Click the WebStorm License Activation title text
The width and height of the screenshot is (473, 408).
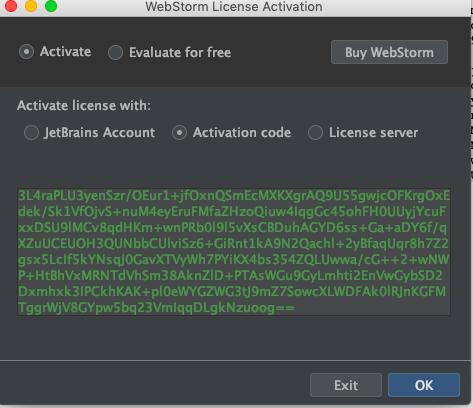tap(234, 7)
